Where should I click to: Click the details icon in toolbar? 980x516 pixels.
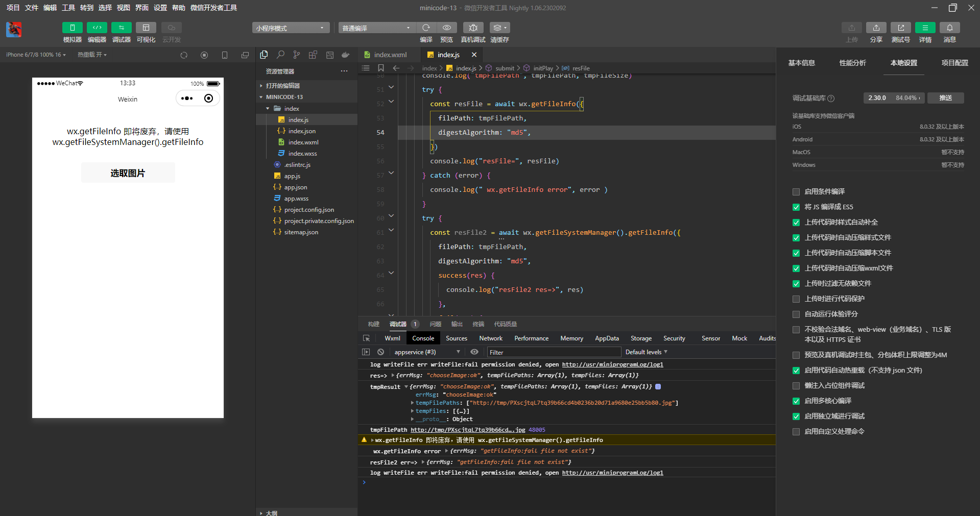pos(925,28)
